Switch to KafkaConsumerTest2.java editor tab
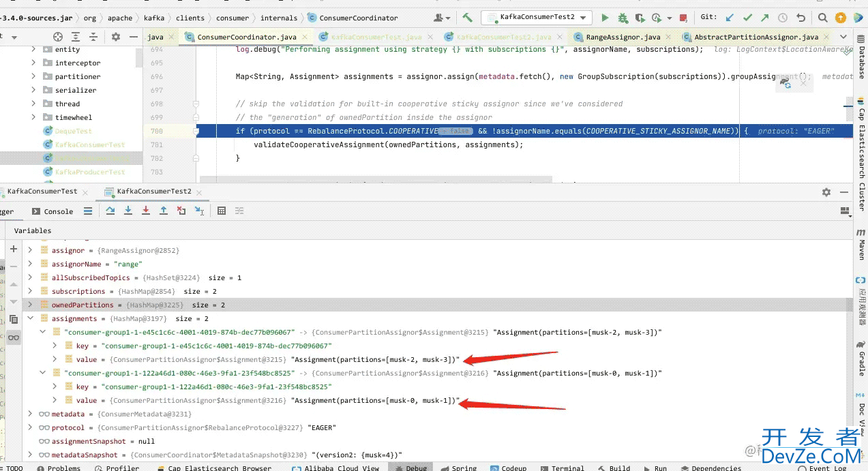This screenshot has width=868, height=471. (504, 37)
